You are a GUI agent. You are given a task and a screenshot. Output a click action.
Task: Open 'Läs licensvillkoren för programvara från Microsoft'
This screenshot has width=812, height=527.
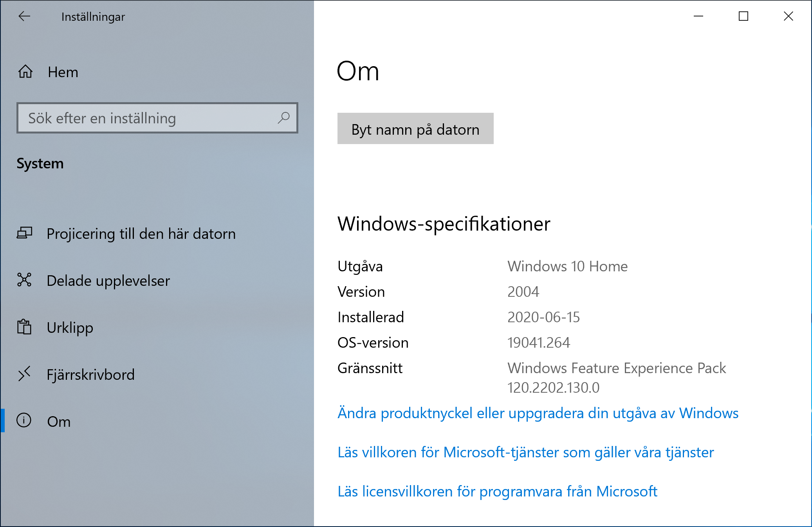[x=498, y=491]
